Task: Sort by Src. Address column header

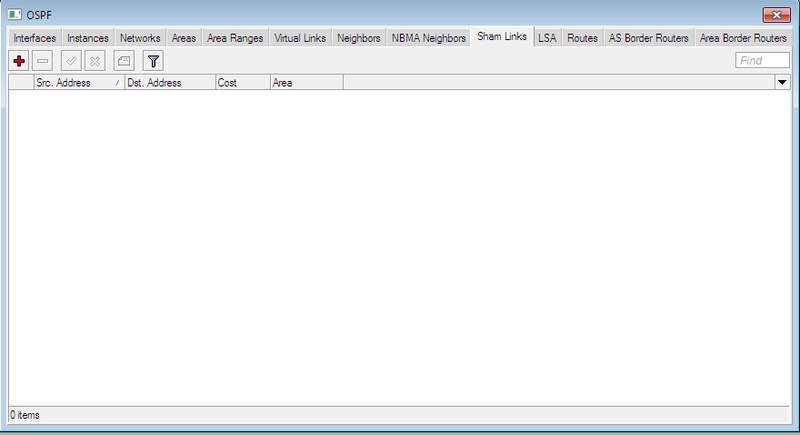Action: click(x=79, y=83)
